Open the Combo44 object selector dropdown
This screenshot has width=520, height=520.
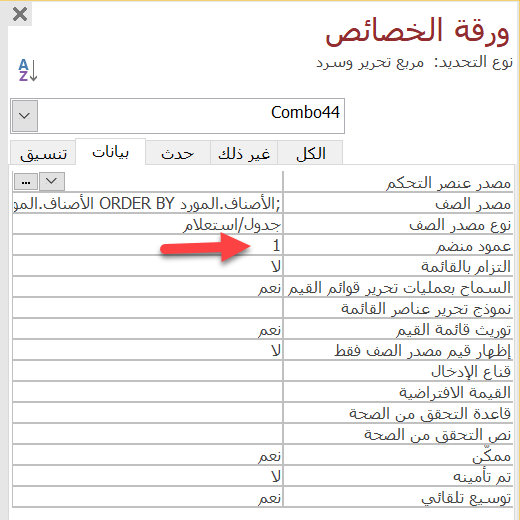click(24, 116)
